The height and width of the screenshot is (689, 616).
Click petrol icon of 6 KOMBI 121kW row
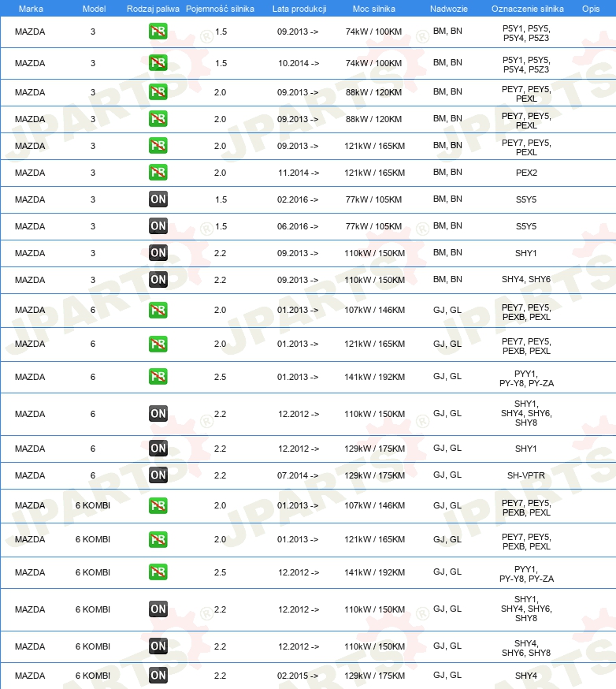(158, 539)
